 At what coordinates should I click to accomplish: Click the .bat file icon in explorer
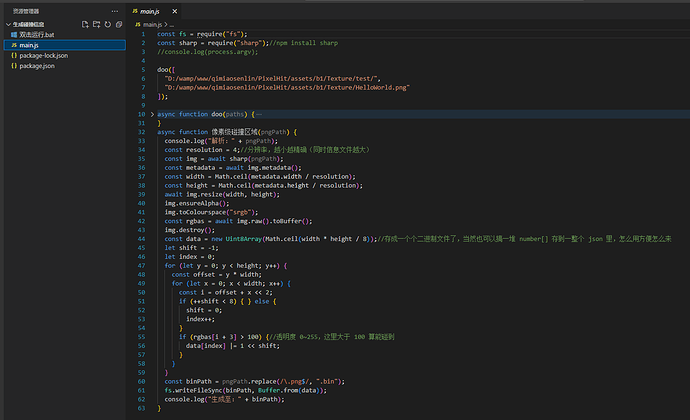click(14, 34)
